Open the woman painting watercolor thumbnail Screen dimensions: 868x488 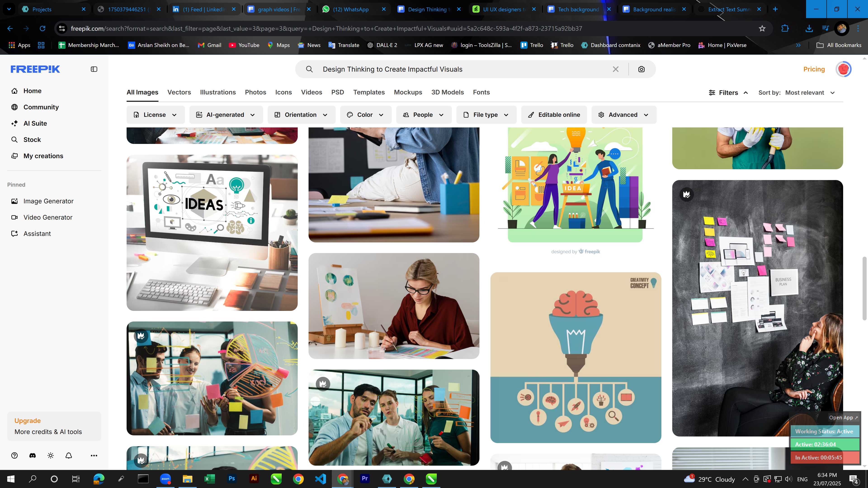(x=394, y=306)
